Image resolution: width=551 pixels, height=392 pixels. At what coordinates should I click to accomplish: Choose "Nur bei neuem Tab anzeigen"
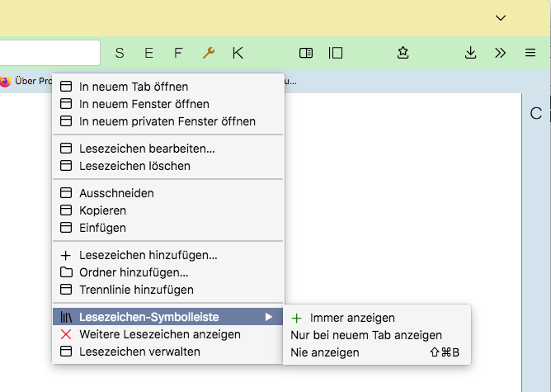coord(366,335)
